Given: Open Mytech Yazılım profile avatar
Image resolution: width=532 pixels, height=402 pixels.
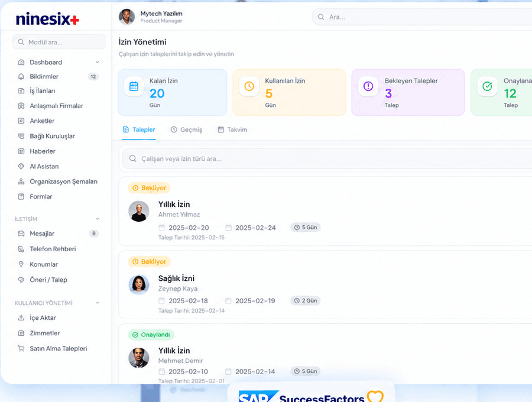Looking at the screenshot, I should click(x=127, y=17).
